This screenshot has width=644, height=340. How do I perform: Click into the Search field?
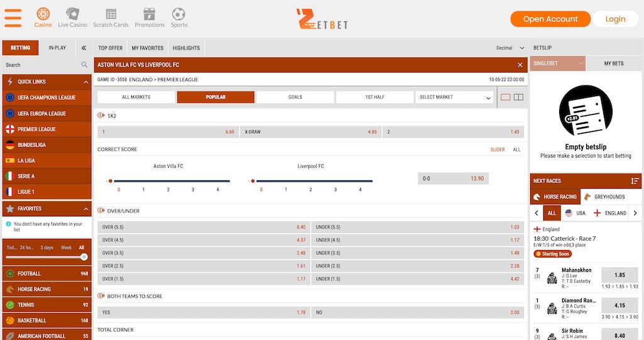(x=41, y=65)
